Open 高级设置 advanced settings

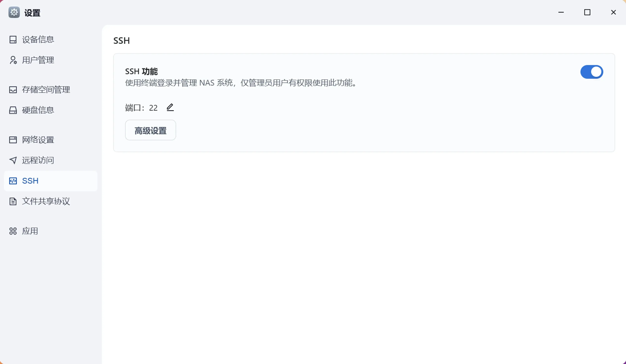150,130
